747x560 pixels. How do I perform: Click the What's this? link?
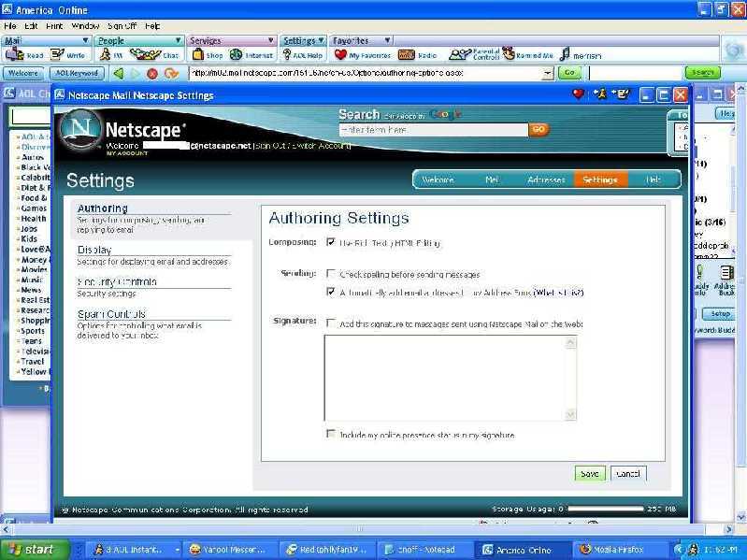[x=558, y=293]
